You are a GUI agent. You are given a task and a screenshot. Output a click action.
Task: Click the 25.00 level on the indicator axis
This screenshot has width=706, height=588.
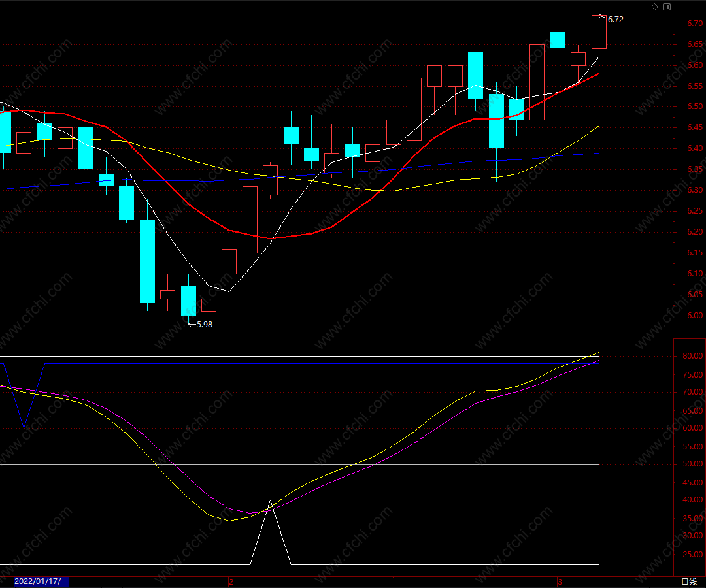coord(692,555)
